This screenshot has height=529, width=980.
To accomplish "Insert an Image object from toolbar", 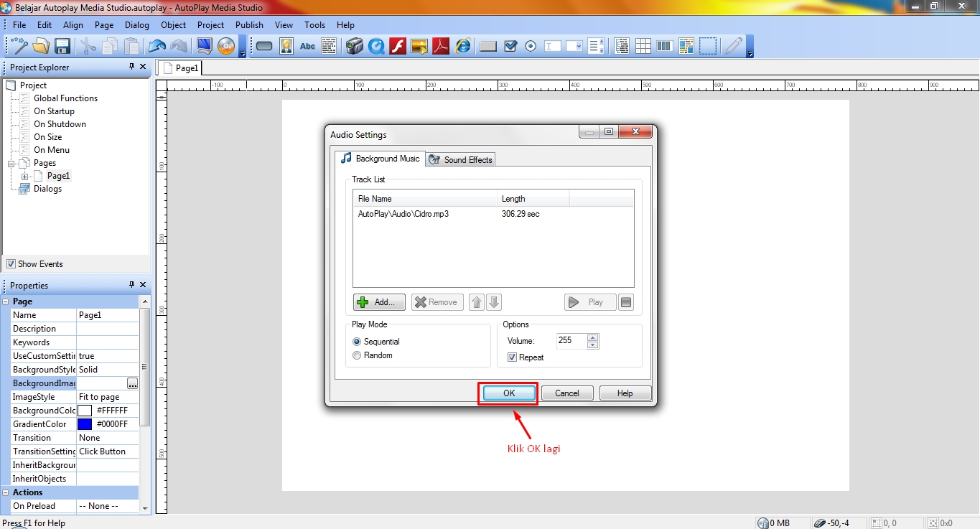I will pyautogui.click(x=286, y=47).
